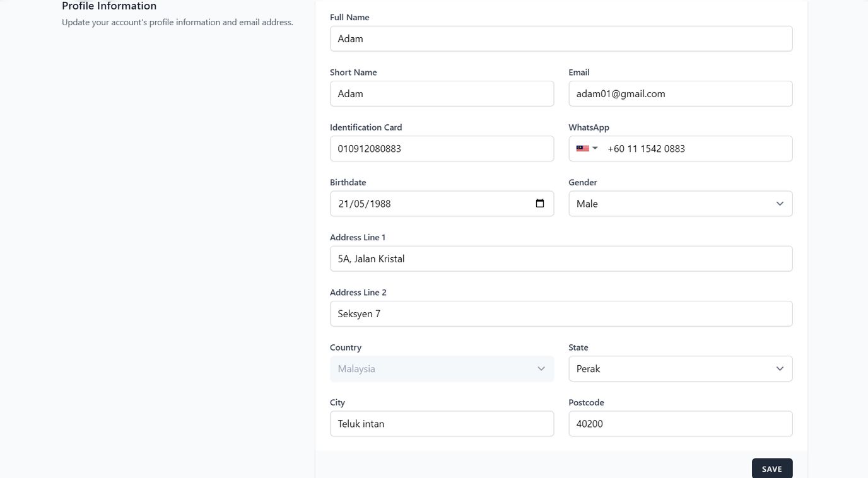Open the Birthdate calendar picker icon
The image size is (868, 478).
539,203
